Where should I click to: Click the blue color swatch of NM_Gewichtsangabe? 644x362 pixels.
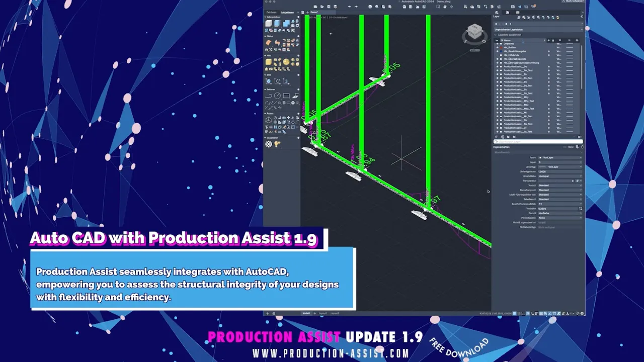coord(501,51)
